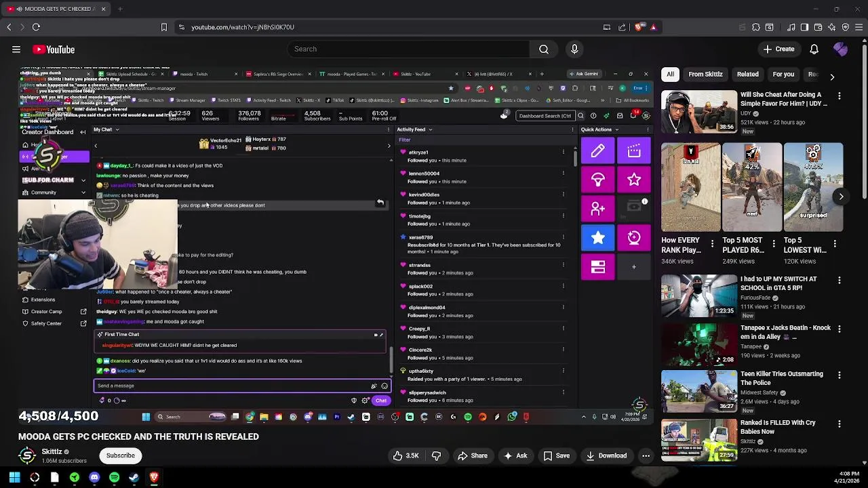Open Spotify from the taskbar

click(x=114, y=477)
